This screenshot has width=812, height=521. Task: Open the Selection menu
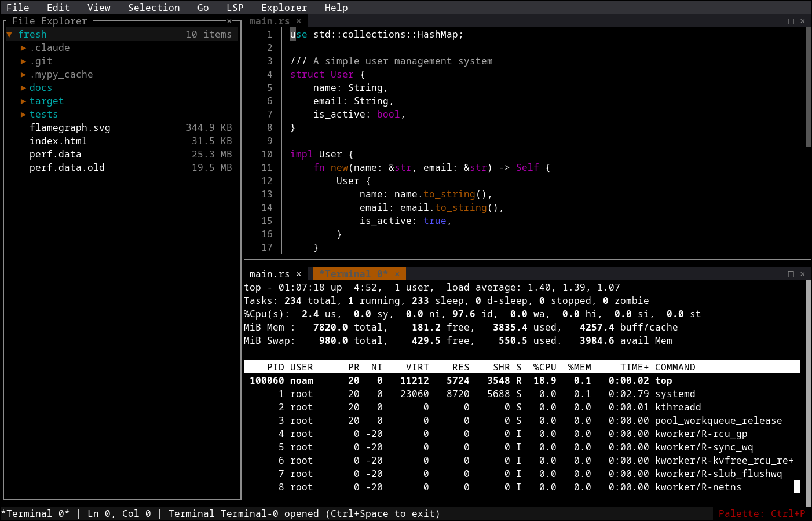click(154, 8)
